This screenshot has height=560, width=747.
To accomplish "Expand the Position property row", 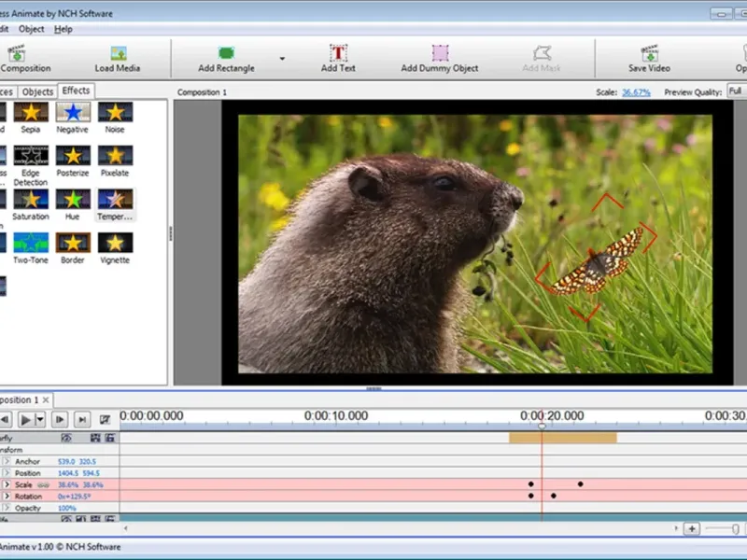I will (7, 473).
